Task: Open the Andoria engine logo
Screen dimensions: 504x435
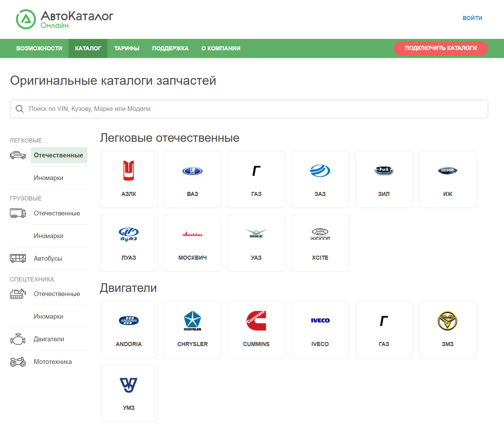Action: click(129, 321)
